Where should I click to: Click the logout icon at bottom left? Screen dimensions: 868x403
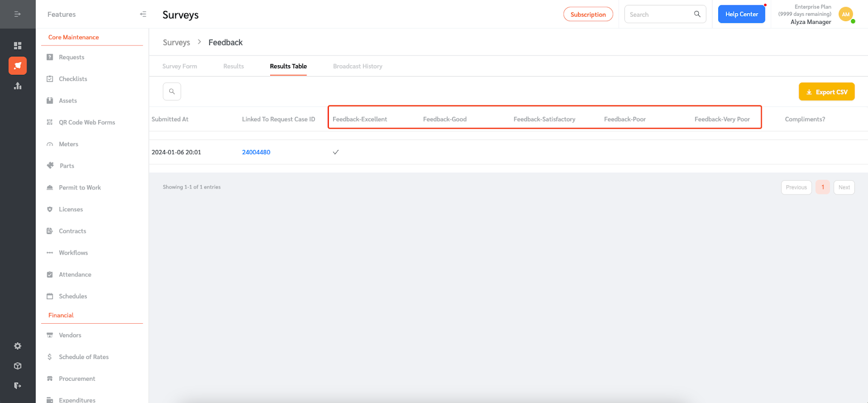[17, 386]
